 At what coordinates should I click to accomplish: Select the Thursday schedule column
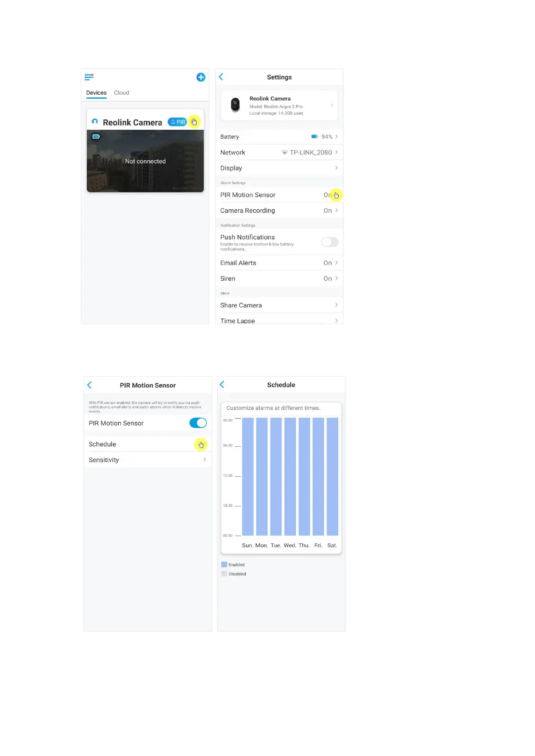[304, 477]
